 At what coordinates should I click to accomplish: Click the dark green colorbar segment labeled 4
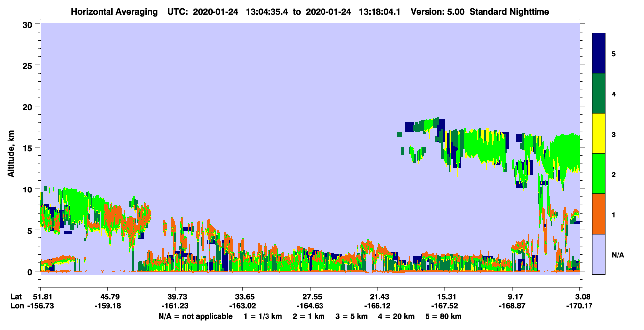(599, 94)
